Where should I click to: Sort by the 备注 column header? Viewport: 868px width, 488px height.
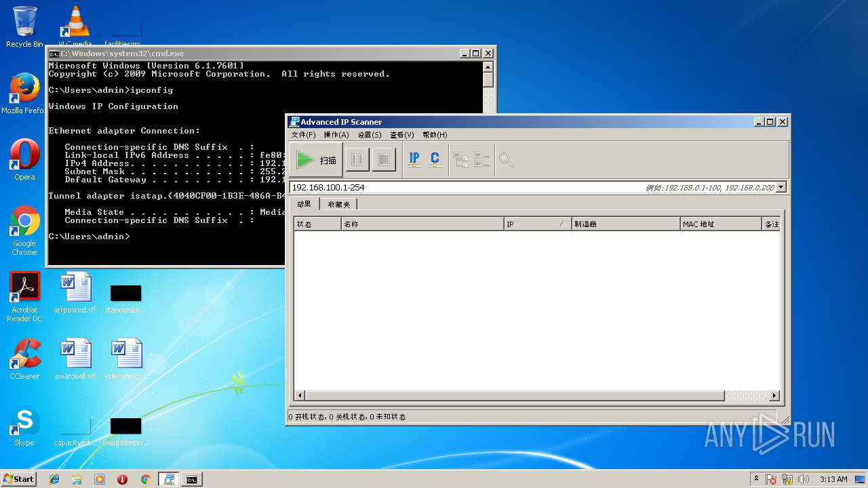point(771,224)
